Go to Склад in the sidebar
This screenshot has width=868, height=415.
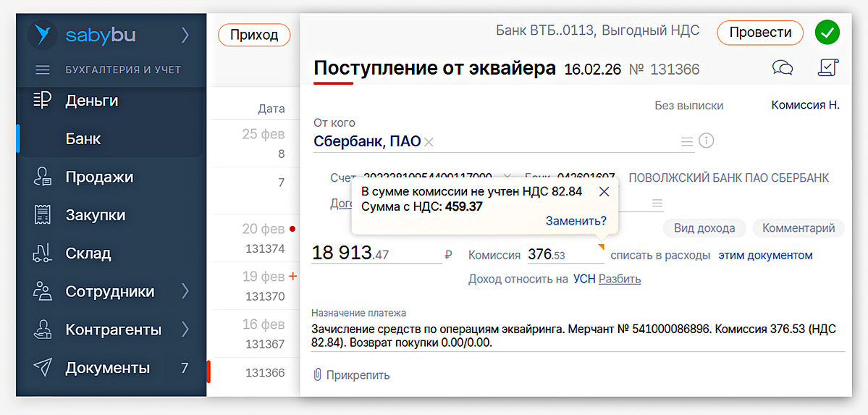click(88, 253)
